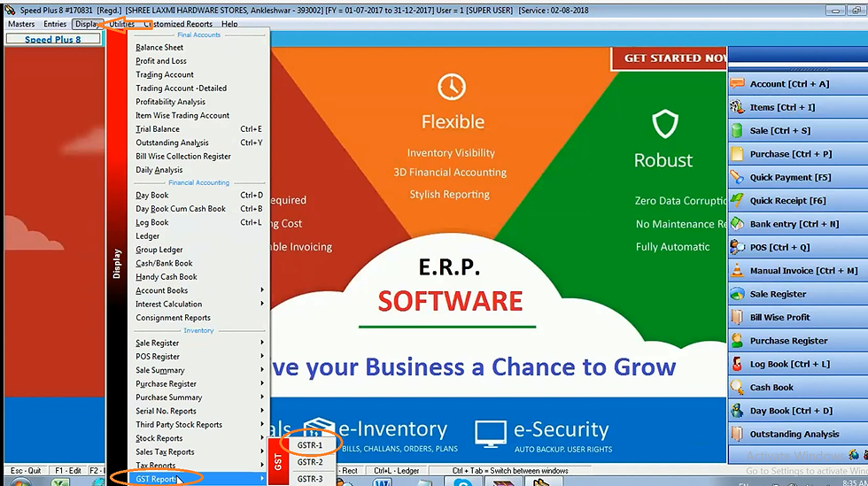Screen dimensions: 868x486
Task: Expand the Sale Summary submenu
Action: click(198, 370)
